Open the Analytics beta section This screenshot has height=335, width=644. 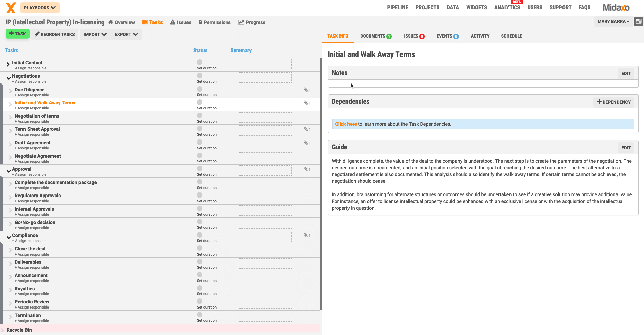507,8
